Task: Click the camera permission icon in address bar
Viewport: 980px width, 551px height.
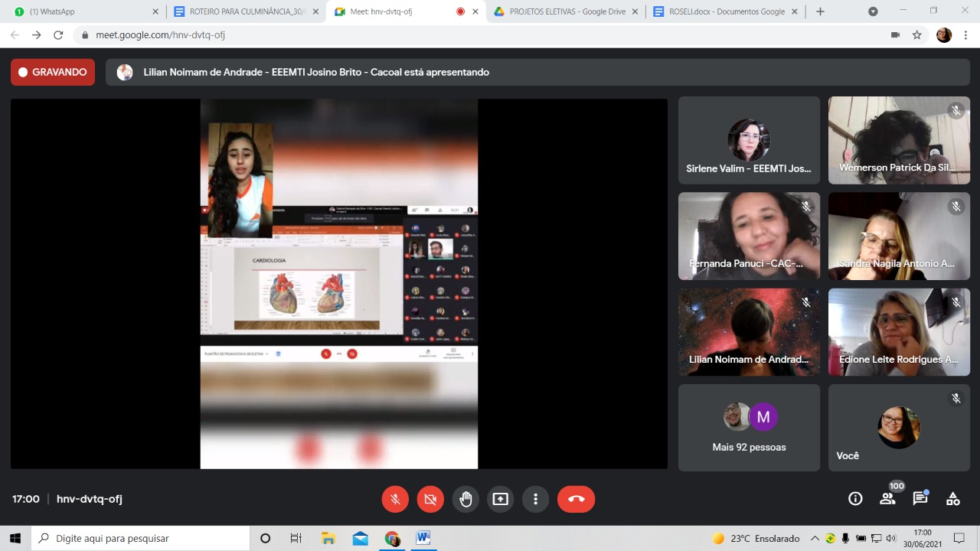Action: pos(895,35)
